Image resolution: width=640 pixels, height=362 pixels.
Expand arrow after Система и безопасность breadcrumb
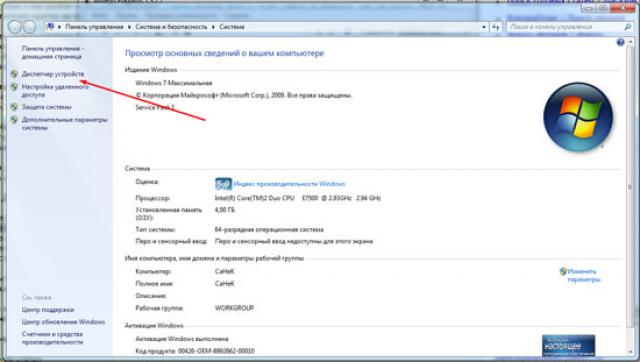pyautogui.click(x=213, y=27)
